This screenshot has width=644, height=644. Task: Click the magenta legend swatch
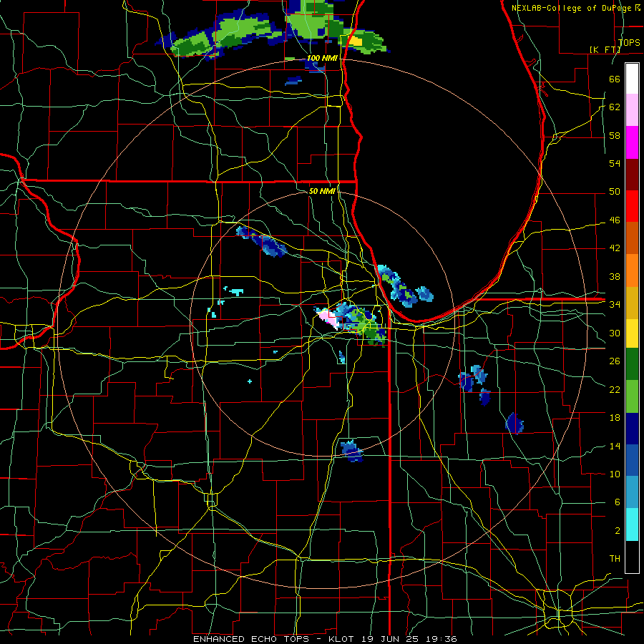click(632, 142)
